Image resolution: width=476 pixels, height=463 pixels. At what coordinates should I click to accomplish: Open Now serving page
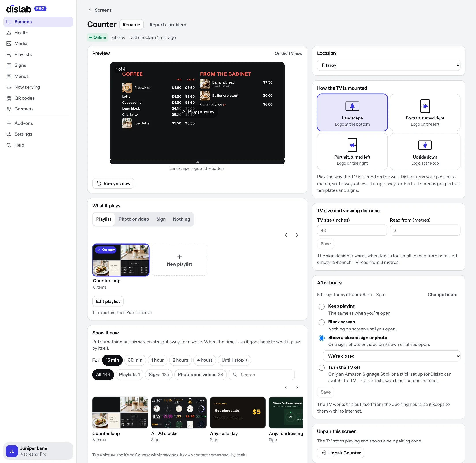coord(38,87)
